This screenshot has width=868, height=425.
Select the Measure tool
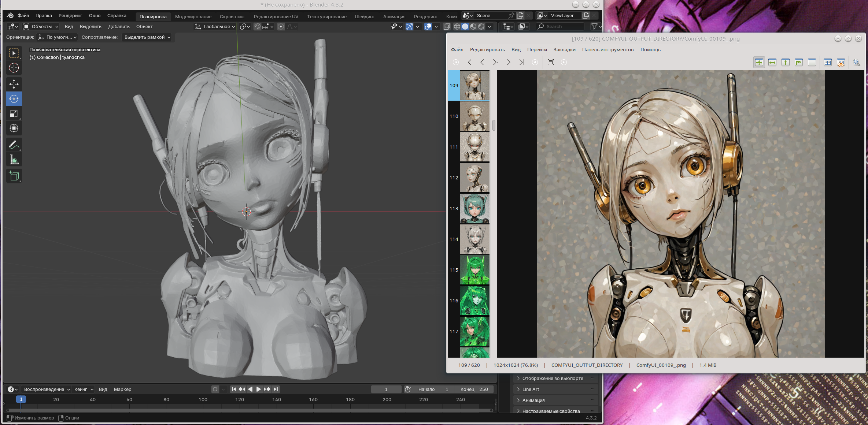14,160
